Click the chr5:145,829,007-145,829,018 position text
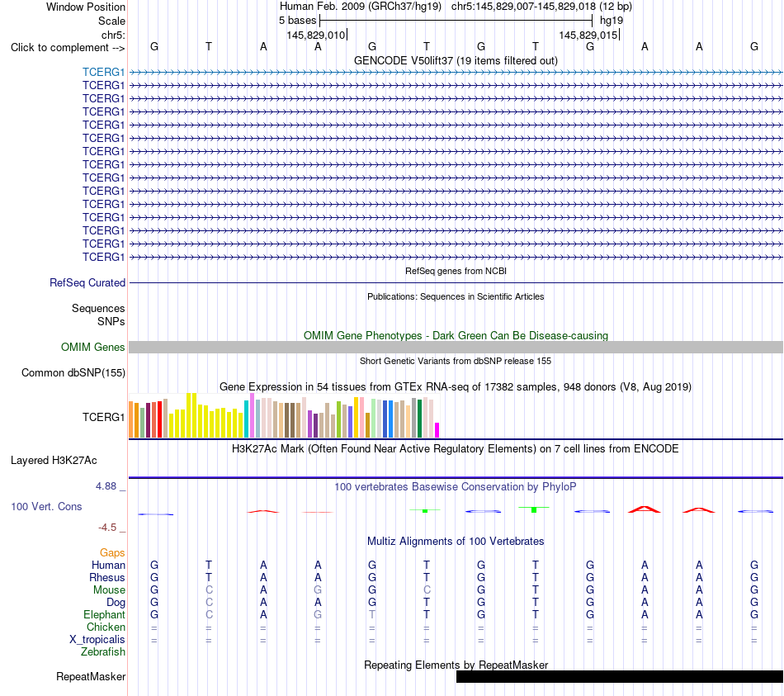Screen dimensions: 784x696 [x=541, y=7]
